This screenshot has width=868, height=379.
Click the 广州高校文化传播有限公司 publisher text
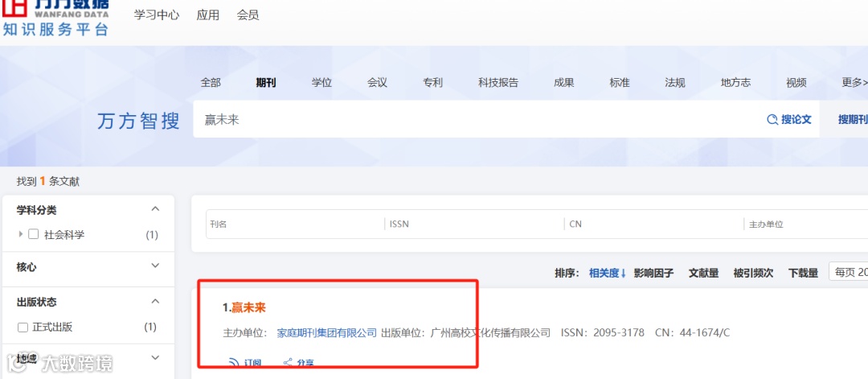tap(490, 332)
